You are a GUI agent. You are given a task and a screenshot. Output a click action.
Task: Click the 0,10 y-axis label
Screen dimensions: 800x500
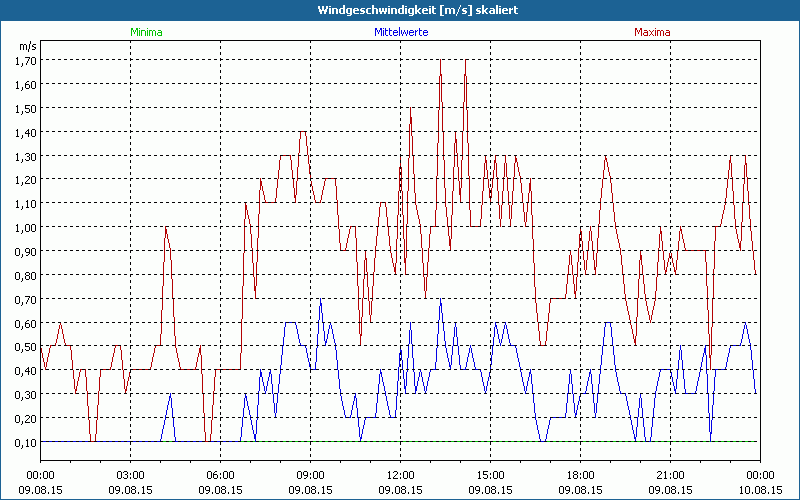click(25, 442)
